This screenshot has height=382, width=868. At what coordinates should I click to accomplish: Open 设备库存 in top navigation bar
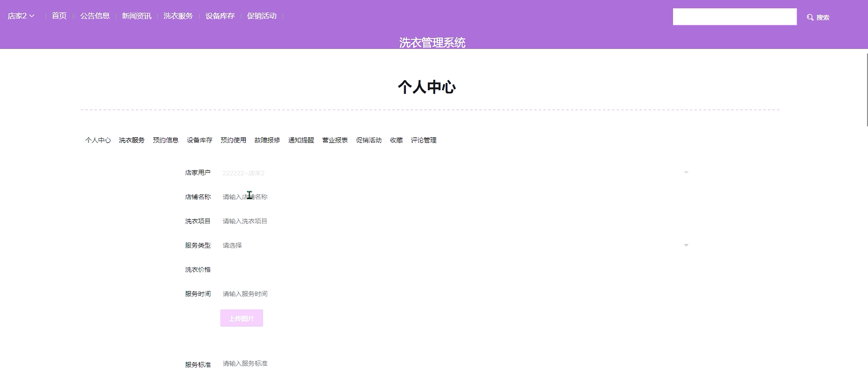[x=220, y=16]
